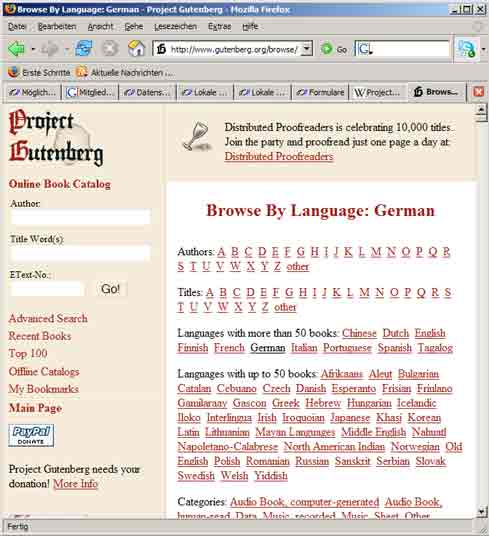Select the Sanskrit language link
This screenshot has width=489, height=536.
(353, 461)
